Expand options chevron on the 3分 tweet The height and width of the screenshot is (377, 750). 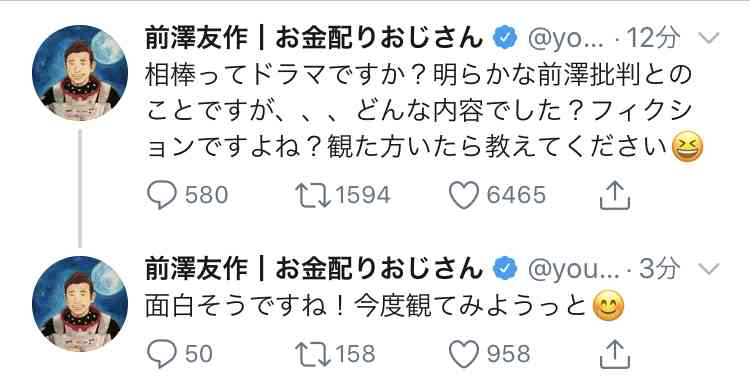point(708,268)
